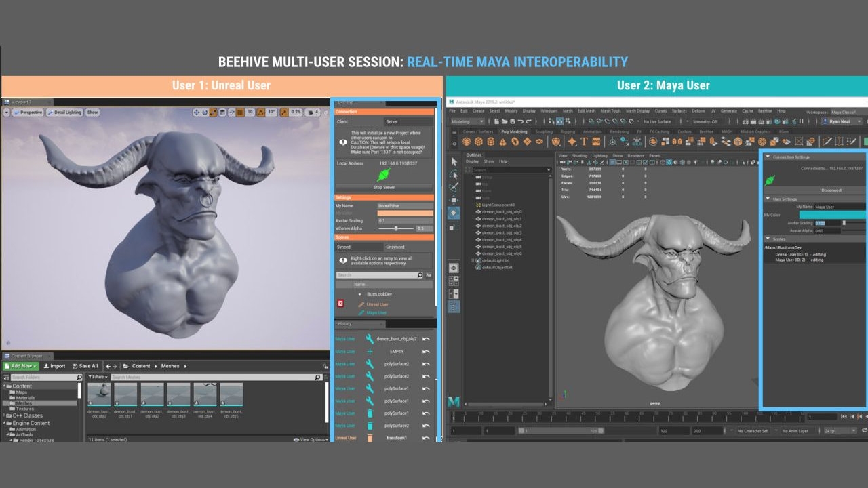Screen dimensions: 868x488
Task: Undo the transform1 history entry
Action: tap(426, 438)
